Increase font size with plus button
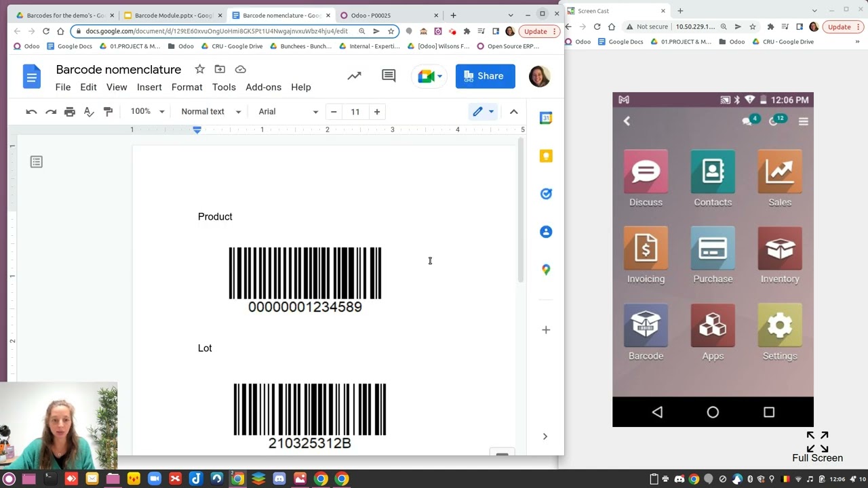868x488 pixels. (x=377, y=112)
